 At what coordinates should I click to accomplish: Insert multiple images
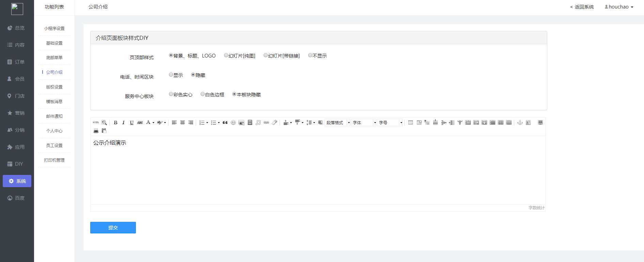(241, 122)
